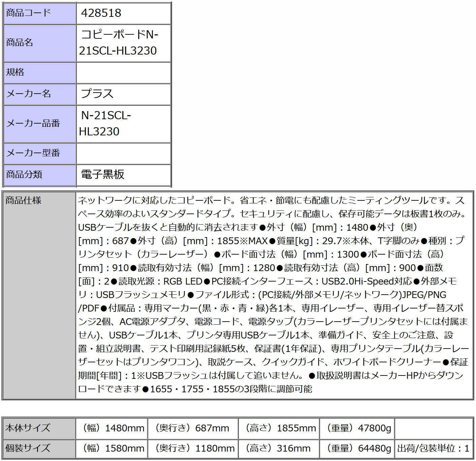
Task: Select maker name プラス
Action: [97, 94]
